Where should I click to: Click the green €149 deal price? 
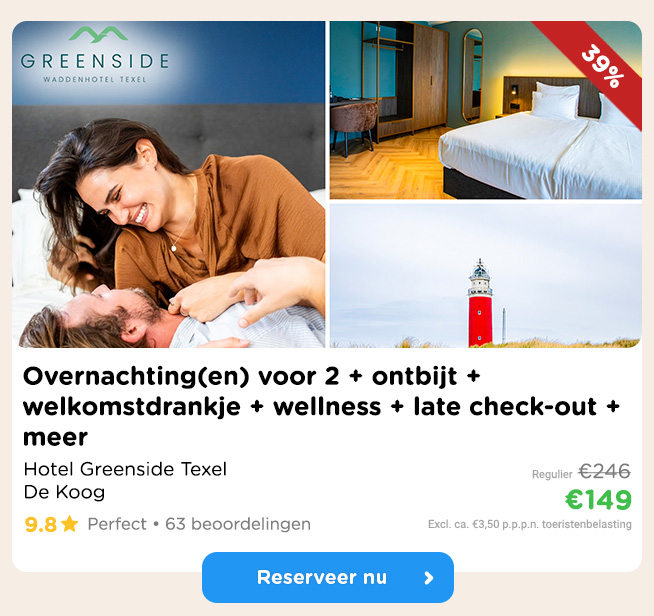(x=598, y=500)
